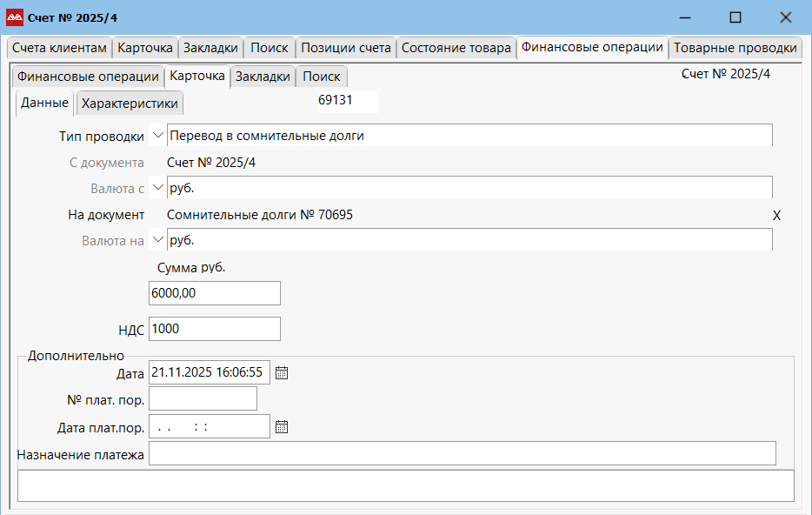Switch to the Счета клиентам tab
The image size is (812, 515).
coord(59,48)
